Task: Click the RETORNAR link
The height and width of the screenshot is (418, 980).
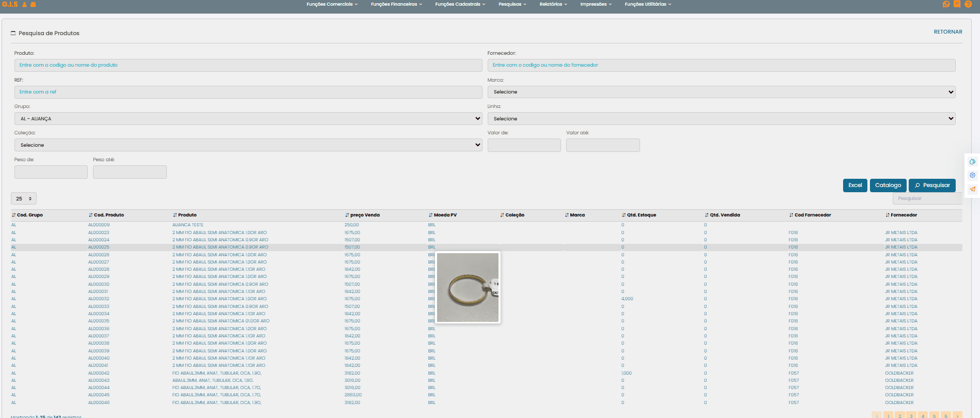Action: click(x=947, y=32)
